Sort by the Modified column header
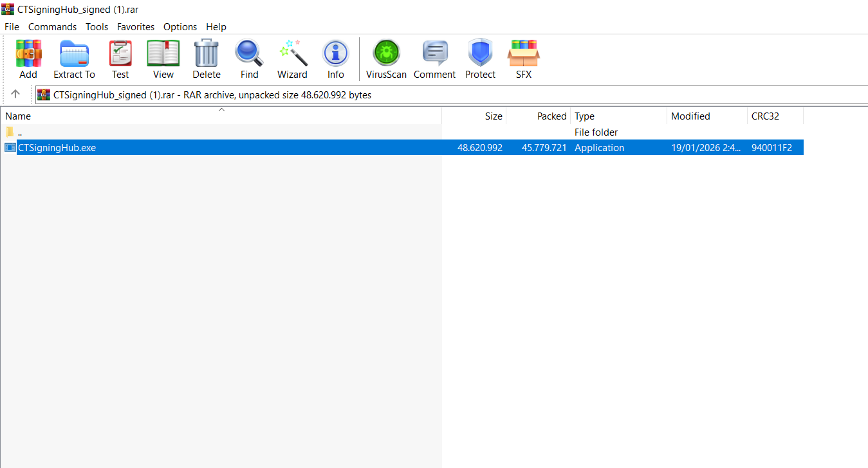The image size is (868, 468). click(690, 116)
